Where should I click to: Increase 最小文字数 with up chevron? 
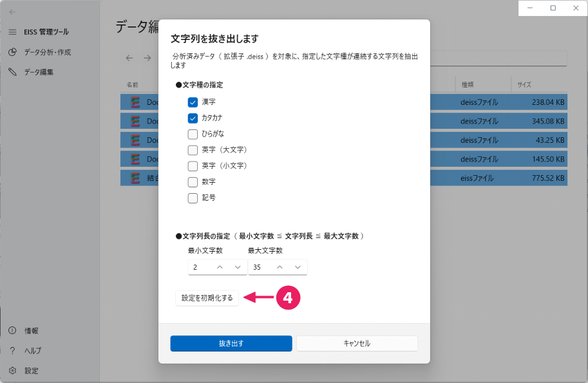click(220, 267)
